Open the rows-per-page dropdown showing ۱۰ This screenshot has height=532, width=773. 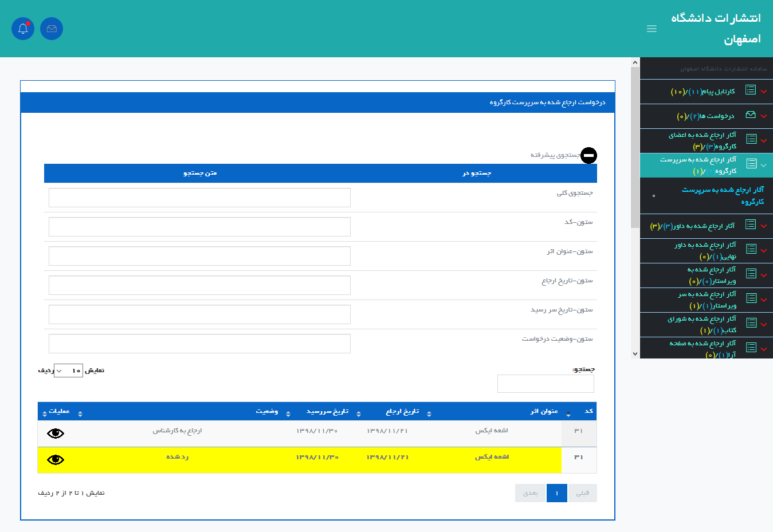point(68,371)
